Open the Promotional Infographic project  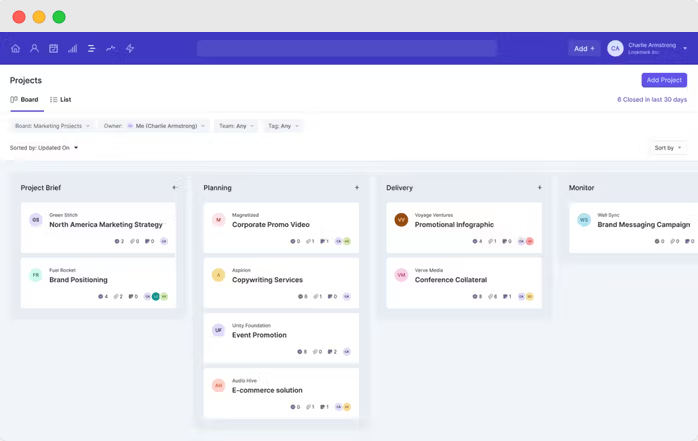[x=454, y=225]
